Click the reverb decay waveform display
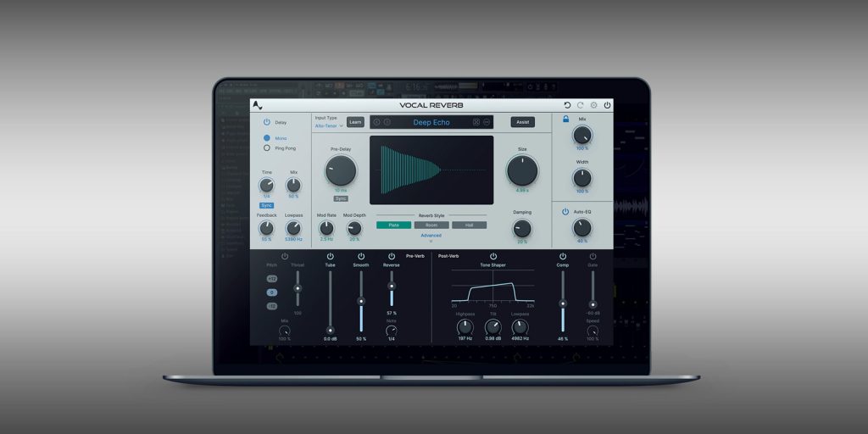 tap(431, 170)
